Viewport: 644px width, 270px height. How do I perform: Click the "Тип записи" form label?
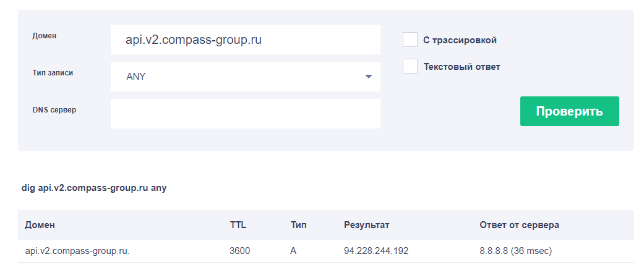(x=53, y=73)
